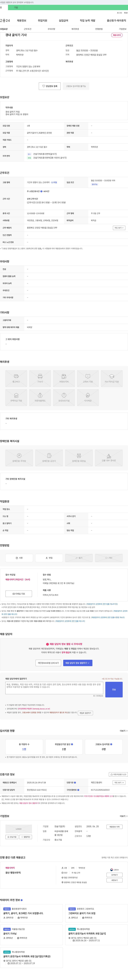This screenshot has height=980, width=128.
Task: Click the 장애인용 화장실 icon
Action: 79,458
